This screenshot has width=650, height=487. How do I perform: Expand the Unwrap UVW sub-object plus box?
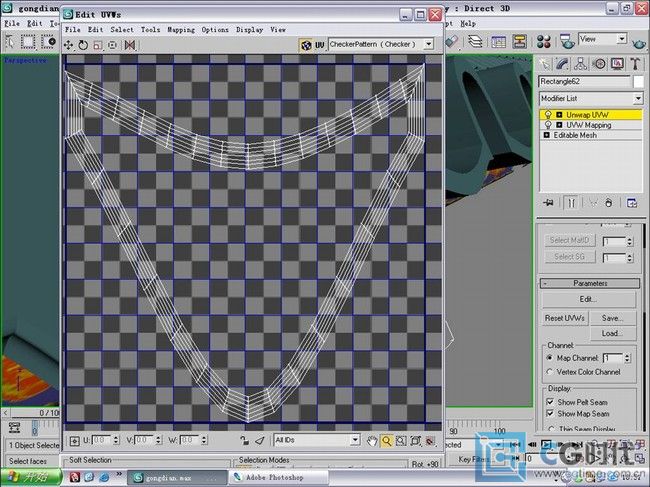coord(559,114)
